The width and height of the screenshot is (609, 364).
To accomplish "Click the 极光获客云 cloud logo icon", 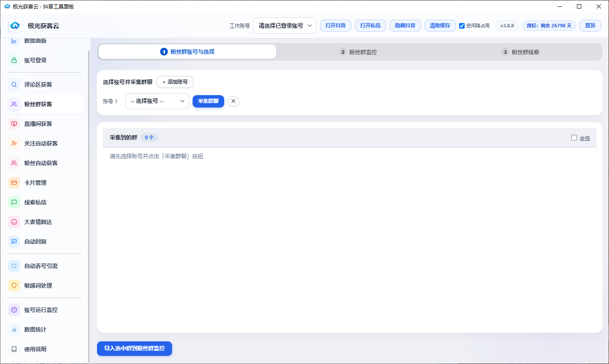I will (15, 26).
